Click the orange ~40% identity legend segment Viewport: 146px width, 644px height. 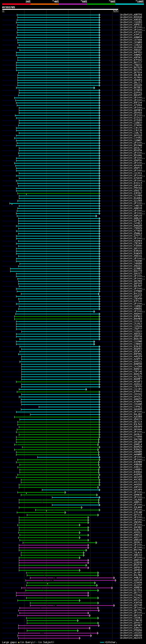tap(45, 4)
